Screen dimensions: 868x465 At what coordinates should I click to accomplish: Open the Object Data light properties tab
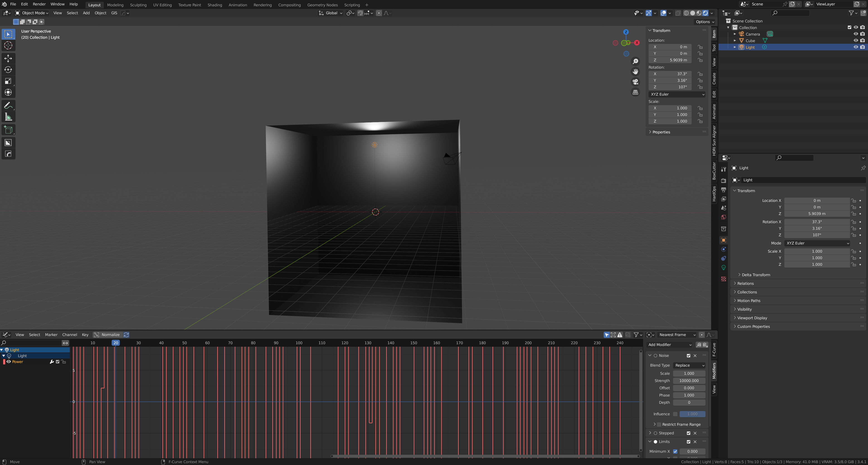coord(723,268)
